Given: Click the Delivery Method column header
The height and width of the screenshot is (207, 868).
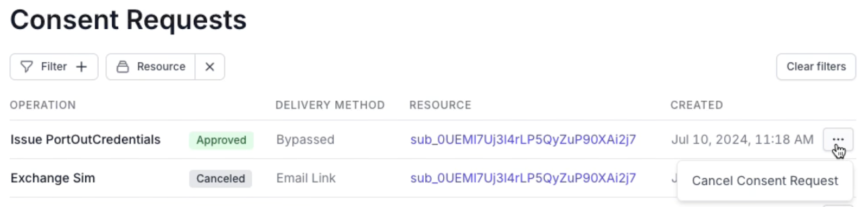Looking at the screenshot, I should (330, 105).
